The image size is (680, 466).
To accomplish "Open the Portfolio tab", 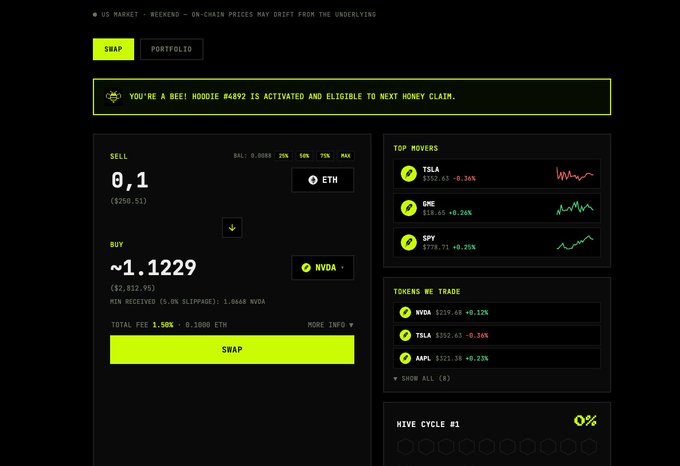I will [x=171, y=49].
